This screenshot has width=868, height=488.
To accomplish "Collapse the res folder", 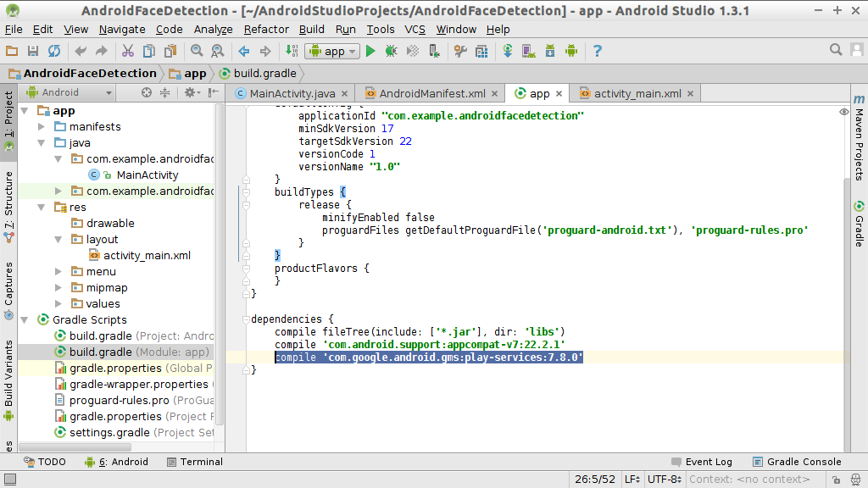I will (x=42, y=208).
